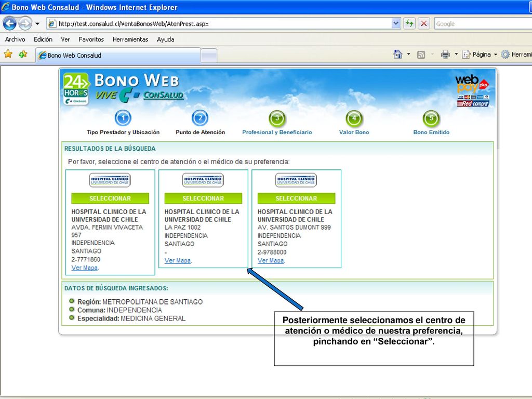Select the Bono Web Consalud tab

(x=118, y=55)
